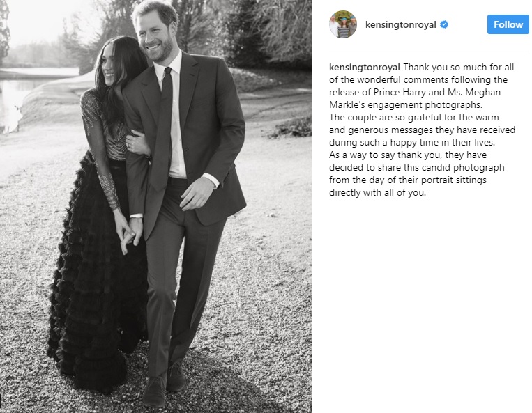Follow the kensingtonroyal account
The image size is (532, 413).
click(x=508, y=24)
